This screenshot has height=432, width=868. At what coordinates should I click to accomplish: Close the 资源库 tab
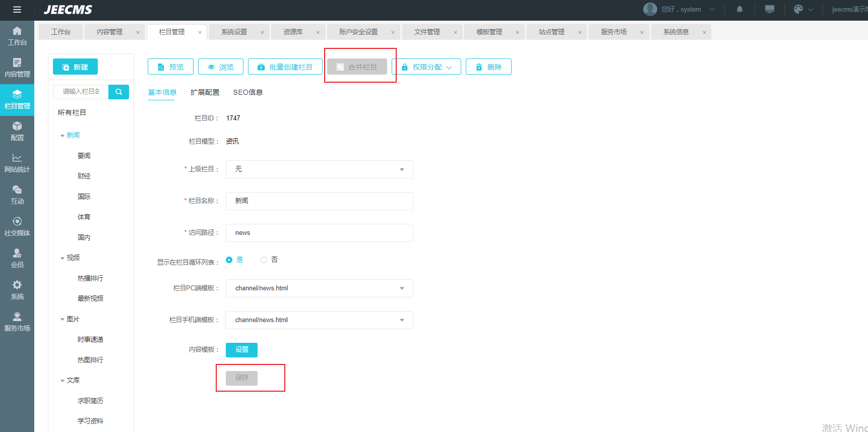(x=318, y=32)
